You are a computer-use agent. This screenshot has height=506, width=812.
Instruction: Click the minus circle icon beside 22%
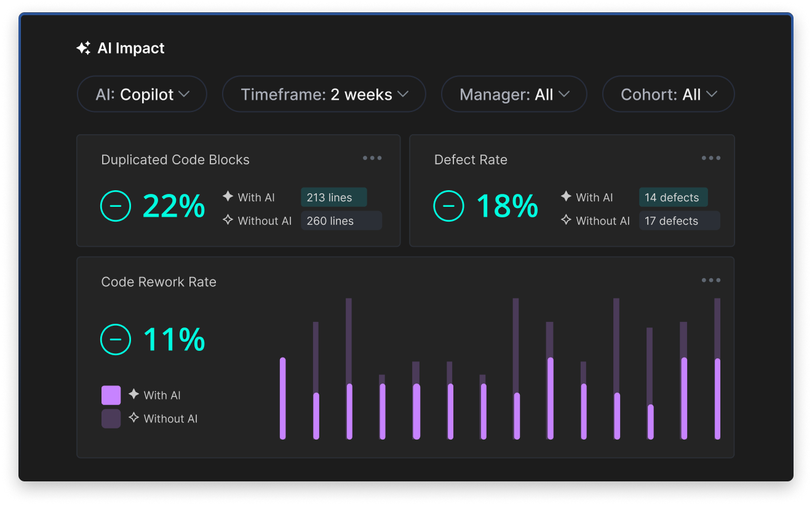point(116,206)
